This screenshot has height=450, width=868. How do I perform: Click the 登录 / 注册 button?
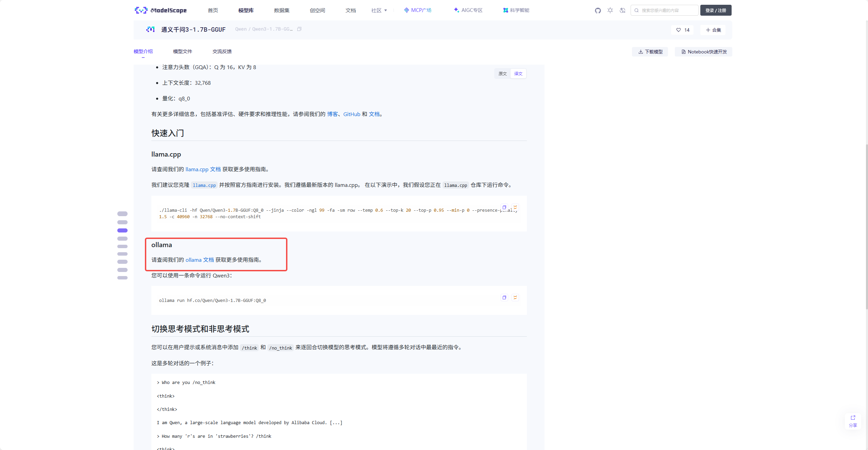pyautogui.click(x=716, y=11)
